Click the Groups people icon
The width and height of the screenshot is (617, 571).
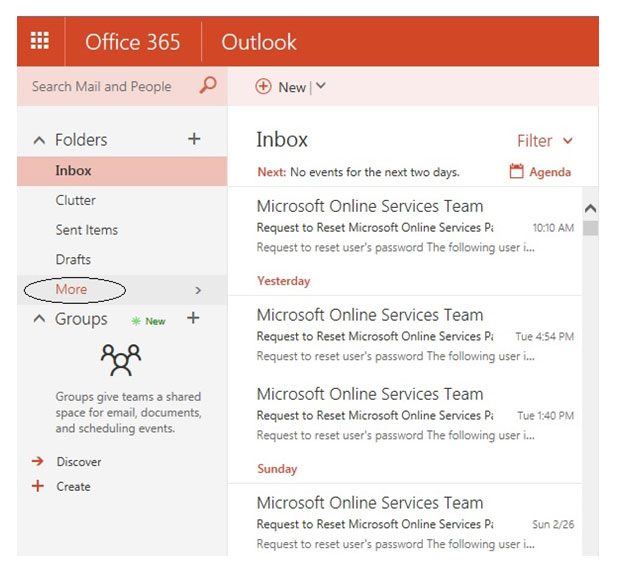click(x=121, y=360)
